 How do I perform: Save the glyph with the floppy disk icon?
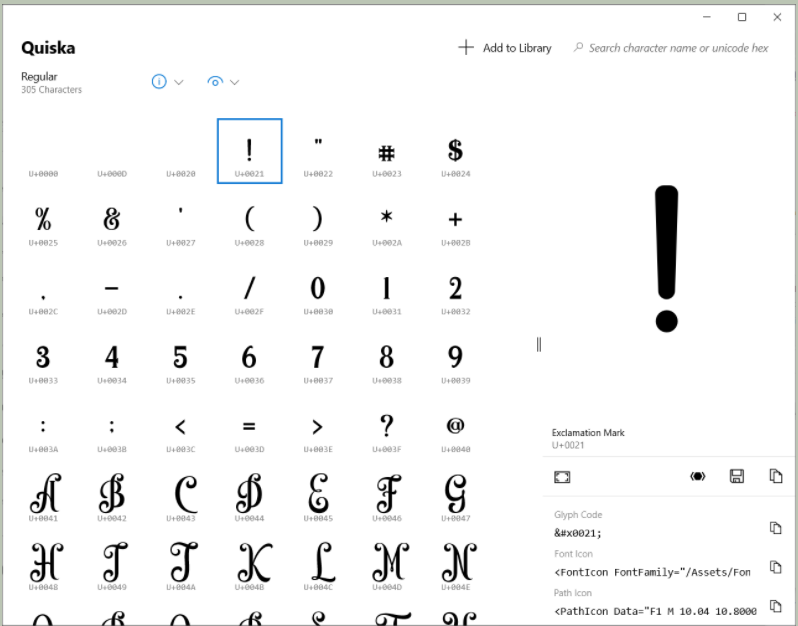(736, 476)
